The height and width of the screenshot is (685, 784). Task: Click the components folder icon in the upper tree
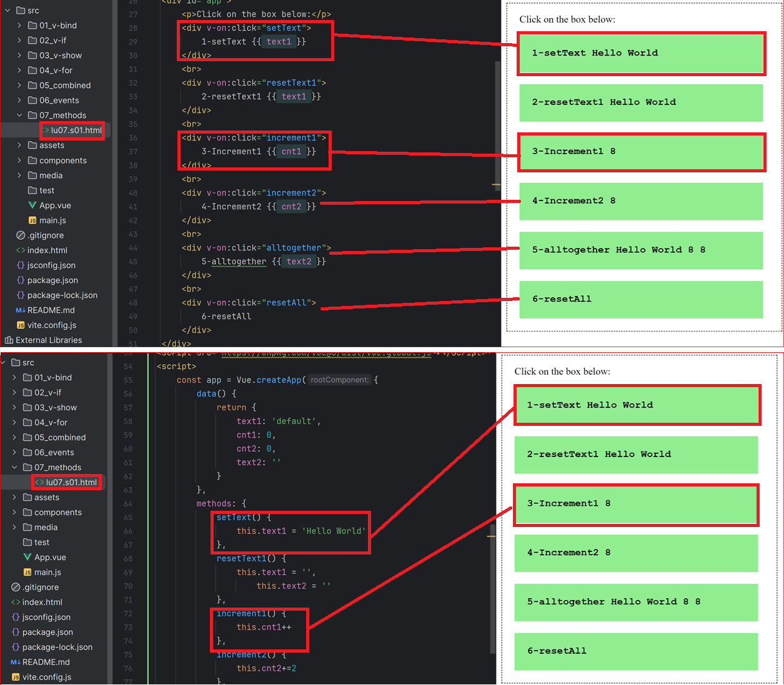tap(32, 160)
